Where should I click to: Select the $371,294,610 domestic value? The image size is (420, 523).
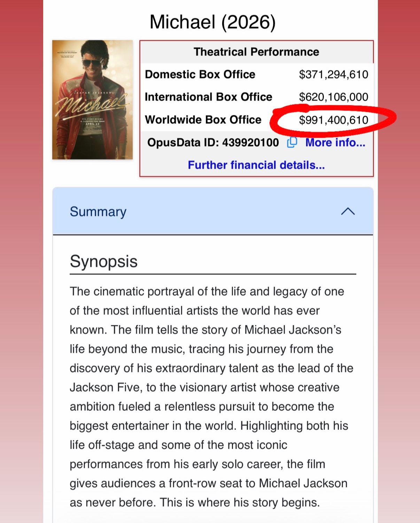(334, 74)
